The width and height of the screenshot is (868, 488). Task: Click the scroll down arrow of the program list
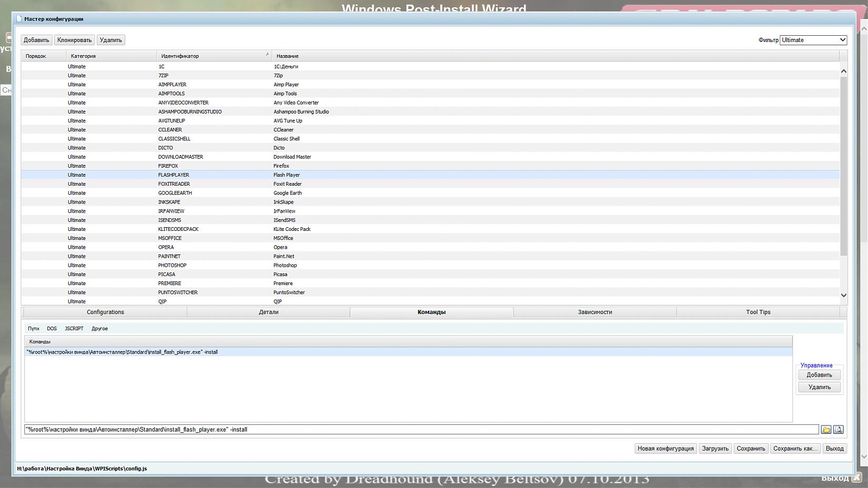point(844,295)
